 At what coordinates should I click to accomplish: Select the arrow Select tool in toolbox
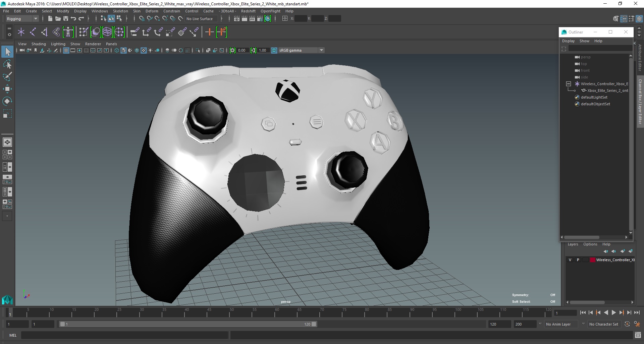pos(7,51)
